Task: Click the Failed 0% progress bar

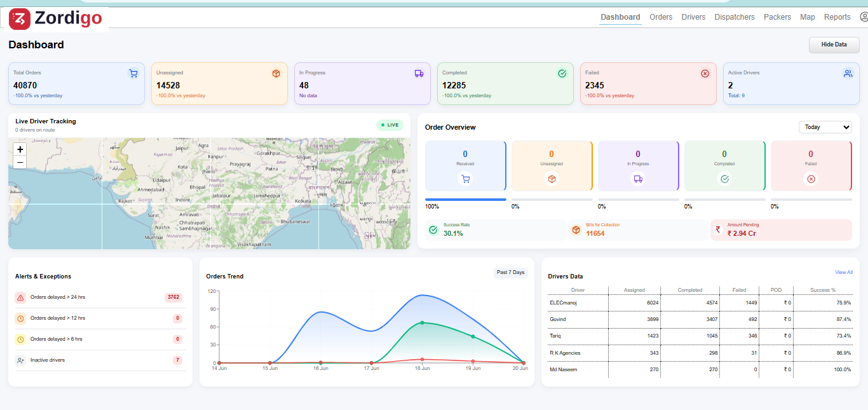Action: pos(811,200)
